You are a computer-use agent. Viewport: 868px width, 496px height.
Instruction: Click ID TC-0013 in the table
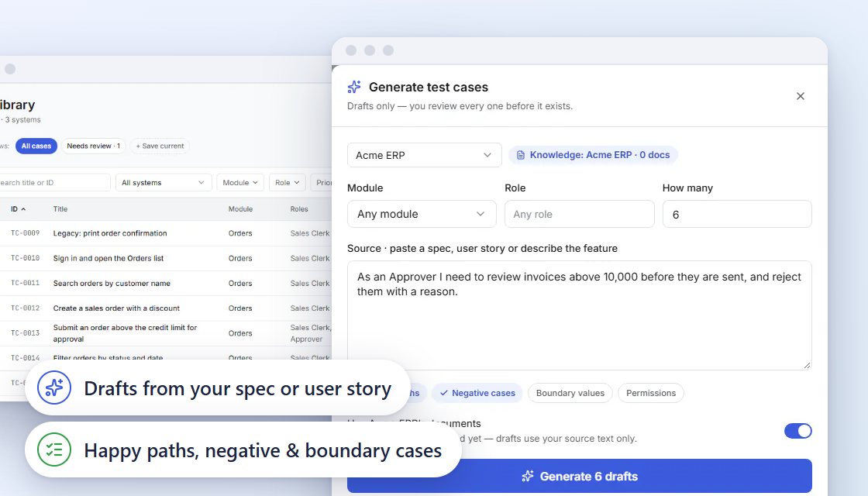click(x=25, y=333)
